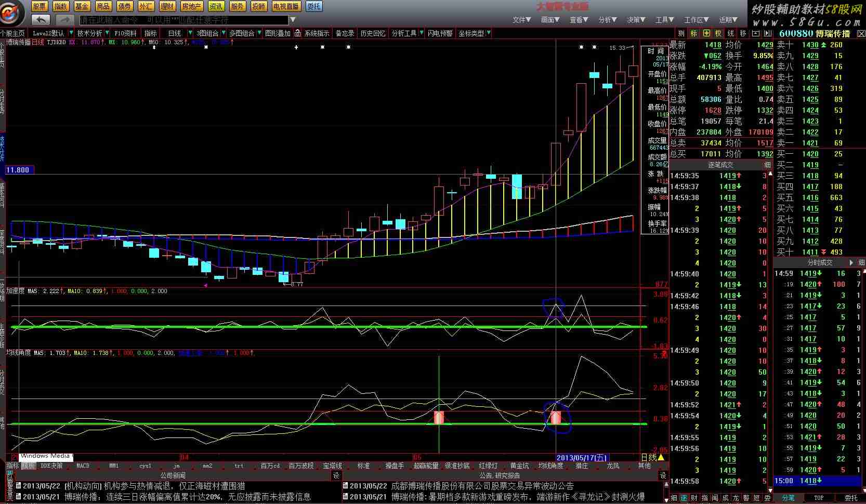
Task: Expand the 坐标类型 dropdown
Action: [x=489, y=33]
